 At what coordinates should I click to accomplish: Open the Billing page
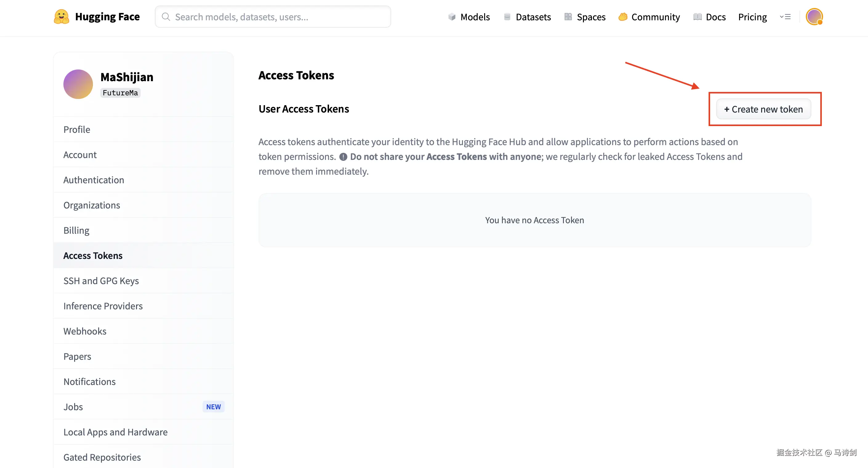[76, 230]
